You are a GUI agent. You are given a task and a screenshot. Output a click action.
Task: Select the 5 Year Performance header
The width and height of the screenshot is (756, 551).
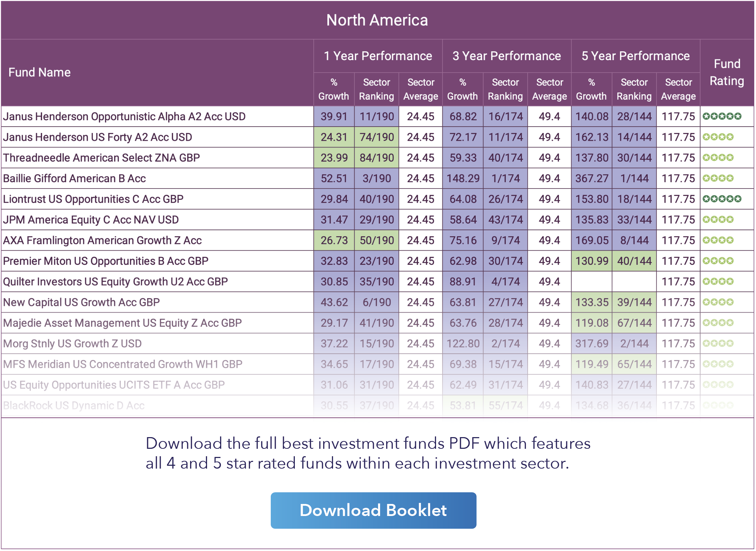635,56
